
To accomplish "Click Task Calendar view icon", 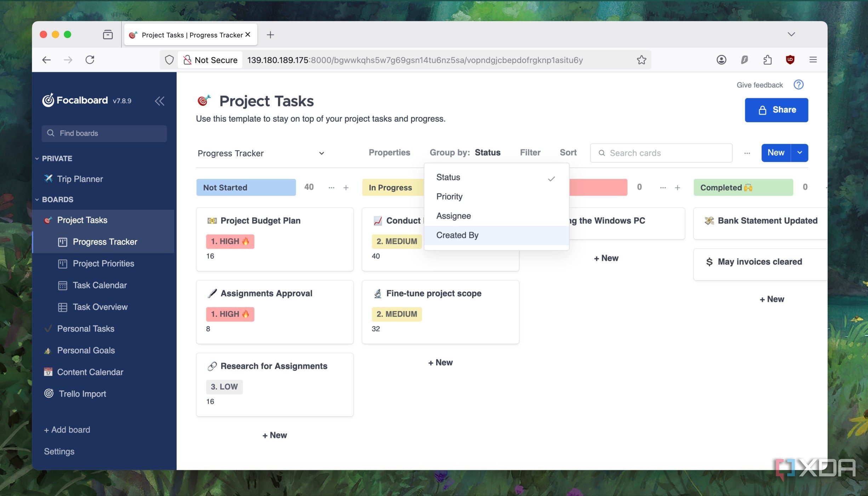I will pos(62,285).
